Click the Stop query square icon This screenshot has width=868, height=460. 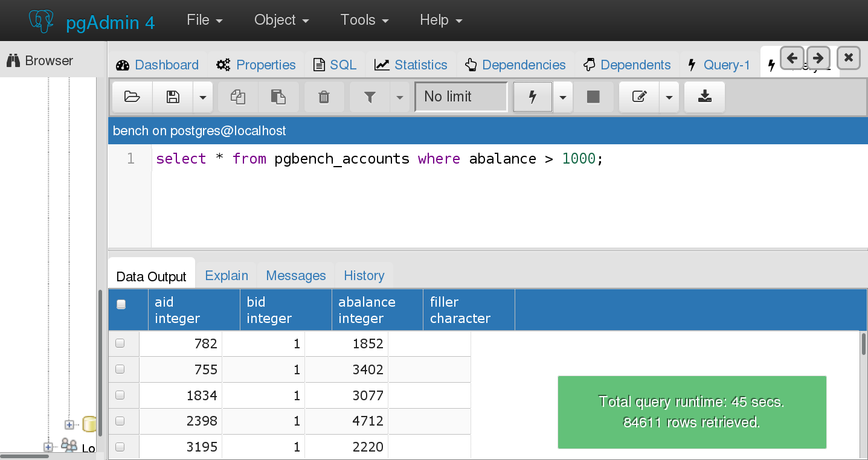pyautogui.click(x=593, y=97)
